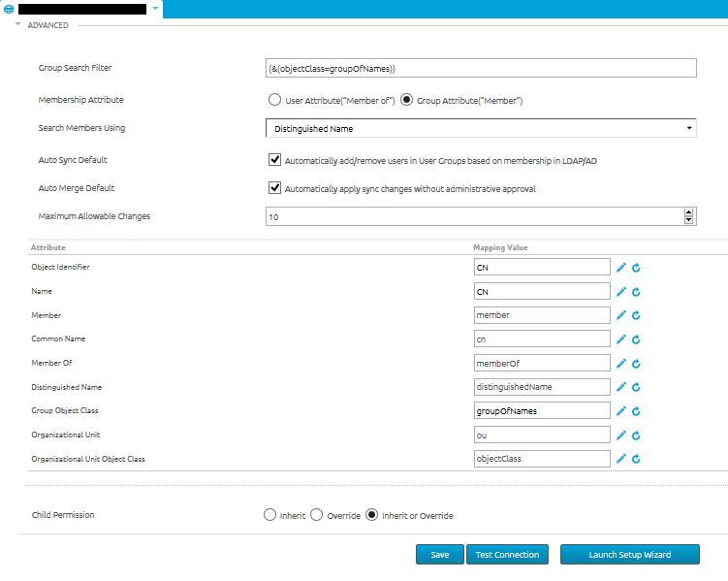The width and height of the screenshot is (728, 581).
Task: Click into the Group Search Filter field
Action: [481, 68]
